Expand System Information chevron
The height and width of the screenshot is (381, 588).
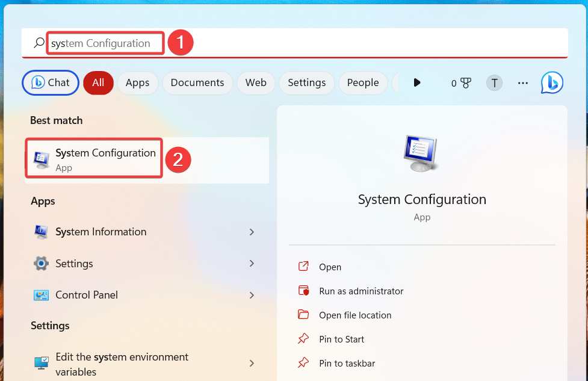(x=252, y=232)
